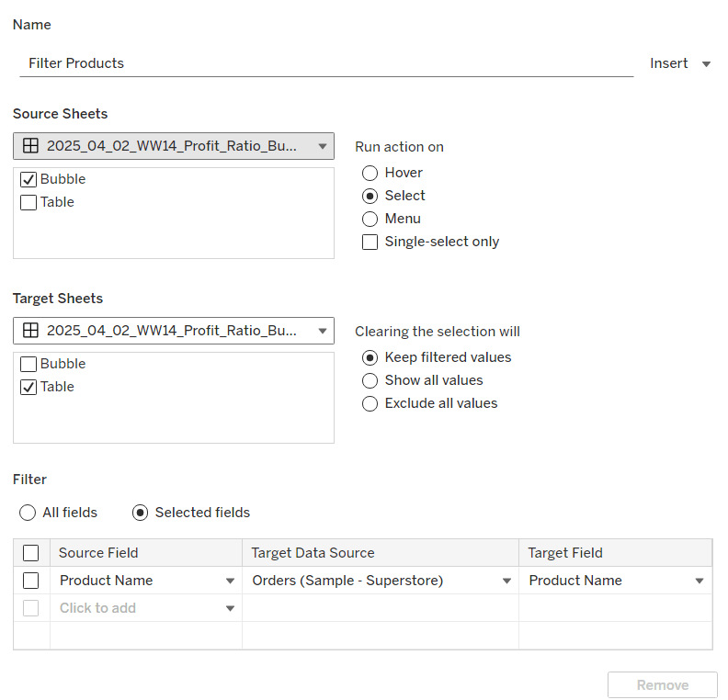Check Bubble in Target Sheets

[28, 365]
